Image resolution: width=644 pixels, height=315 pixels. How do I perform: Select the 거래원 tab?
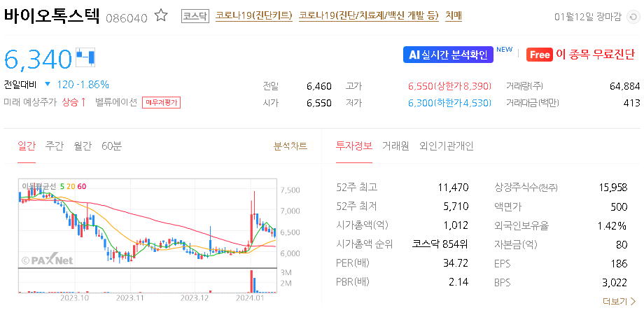click(x=395, y=146)
